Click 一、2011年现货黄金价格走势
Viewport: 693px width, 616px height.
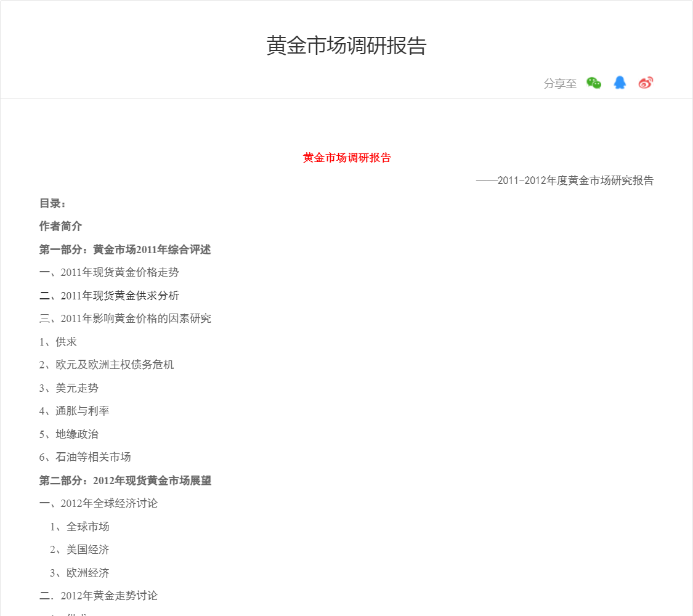pyautogui.click(x=109, y=272)
